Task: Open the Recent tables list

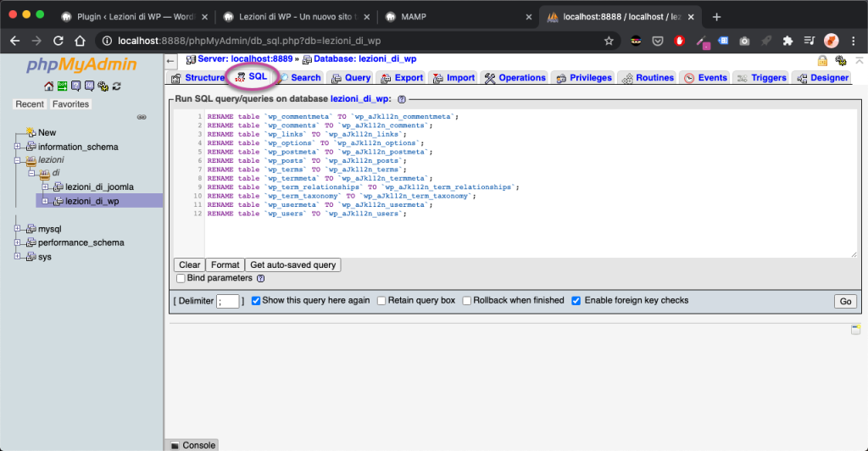Action: (x=30, y=104)
